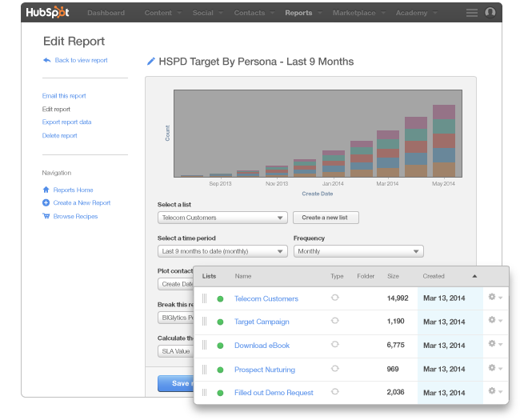Click the drag handle on the Telecom Customers row
Viewport: 520px width, 420px height.
[204, 298]
